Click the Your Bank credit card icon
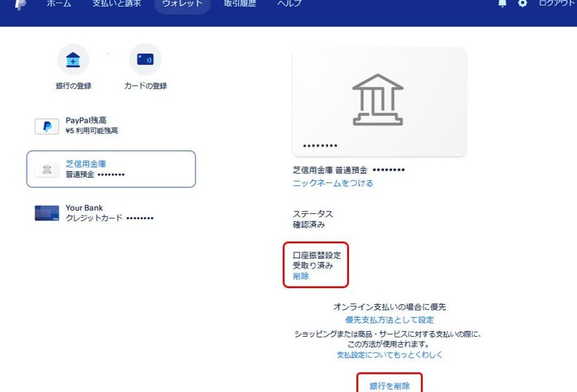Screen dimensions: 577x392 click(47, 213)
